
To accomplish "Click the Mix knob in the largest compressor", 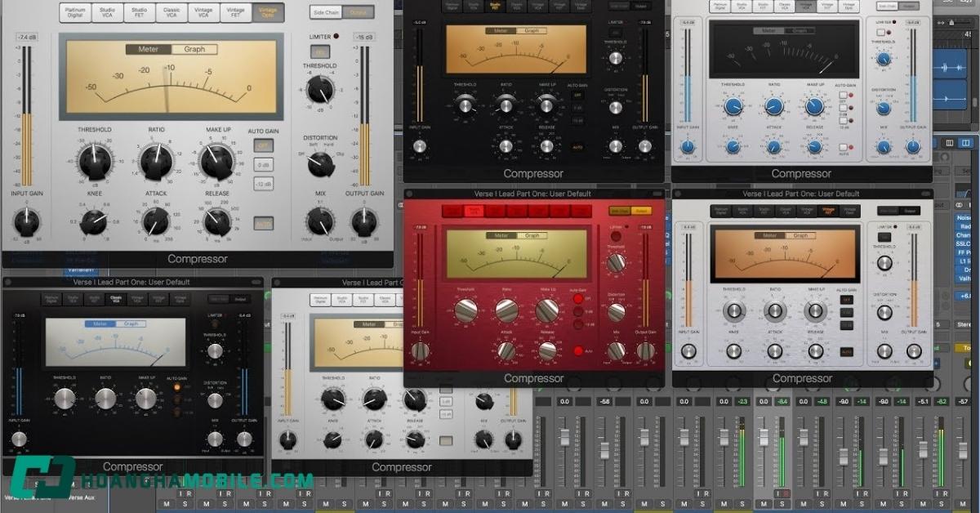I will 320,221.
